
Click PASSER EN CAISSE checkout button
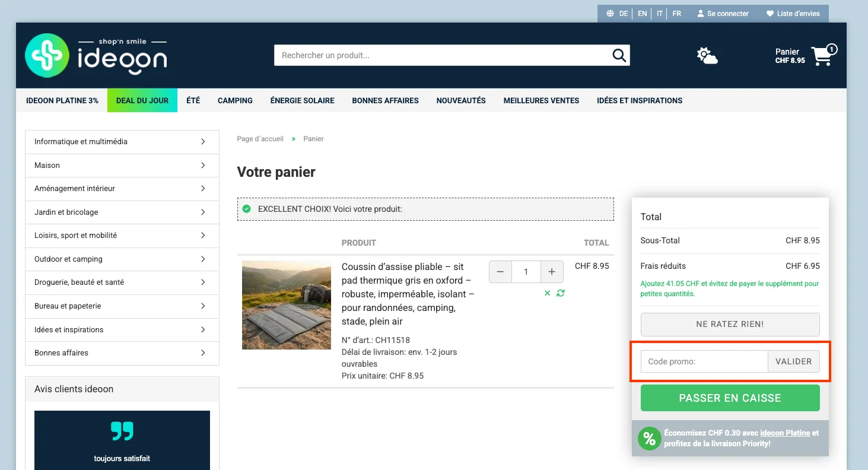(730, 398)
